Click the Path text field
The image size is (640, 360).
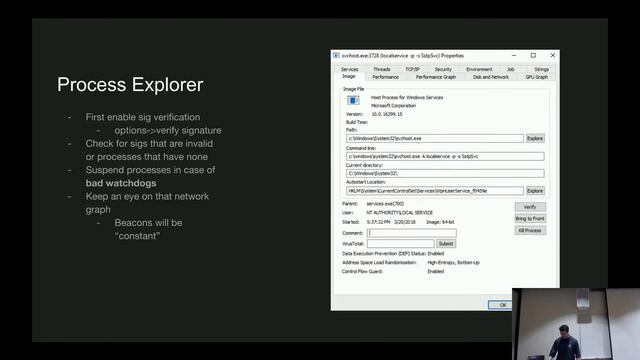pyautogui.click(x=435, y=138)
